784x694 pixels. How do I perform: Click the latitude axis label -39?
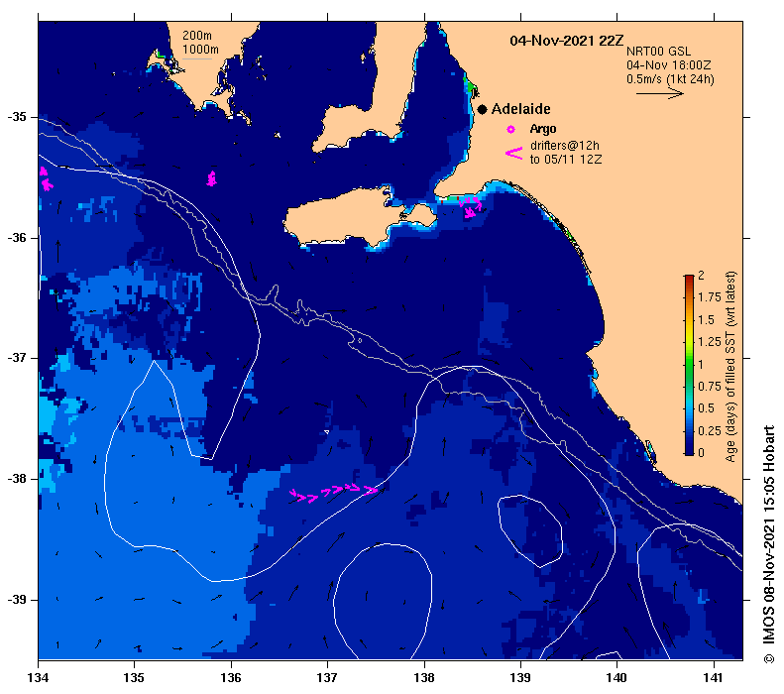17,599
